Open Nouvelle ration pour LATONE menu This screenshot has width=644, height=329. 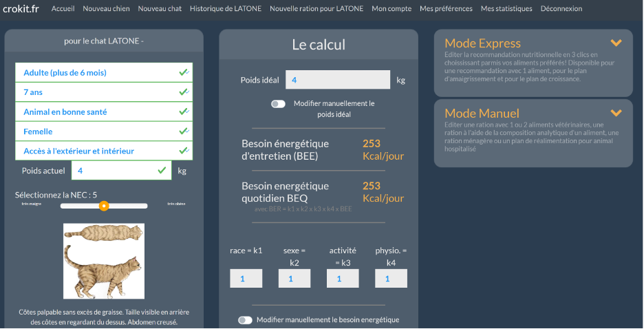[316, 9]
